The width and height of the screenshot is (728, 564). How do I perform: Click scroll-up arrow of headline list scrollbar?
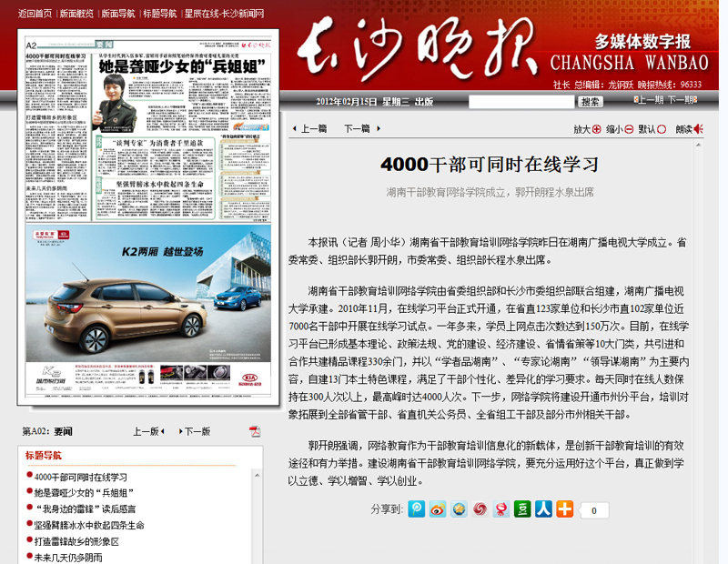[257, 476]
